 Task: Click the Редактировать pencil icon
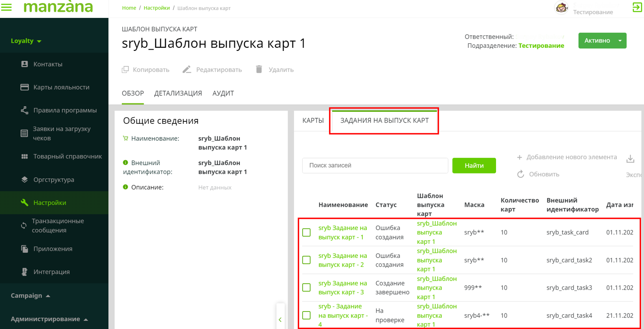click(187, 70)
